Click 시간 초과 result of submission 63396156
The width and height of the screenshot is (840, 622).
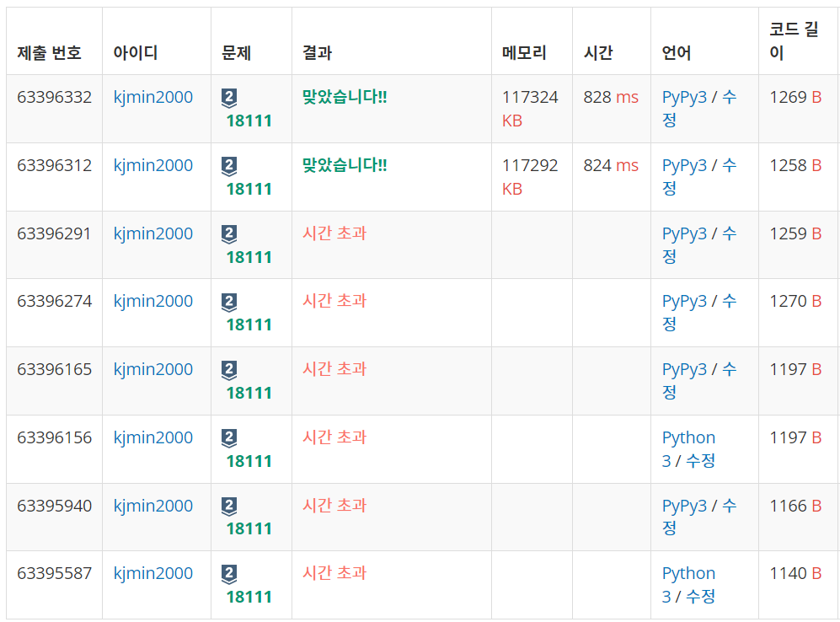[x=334, y=437]
